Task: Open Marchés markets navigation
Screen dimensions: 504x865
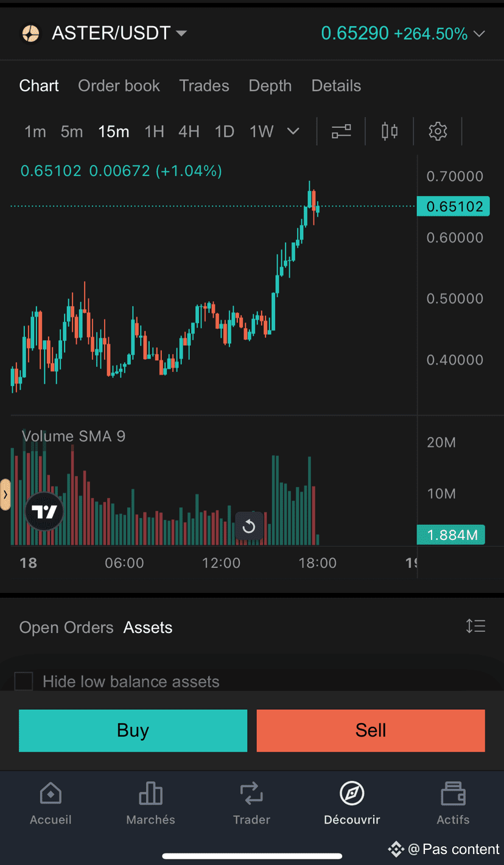Action: coord(151,804)
